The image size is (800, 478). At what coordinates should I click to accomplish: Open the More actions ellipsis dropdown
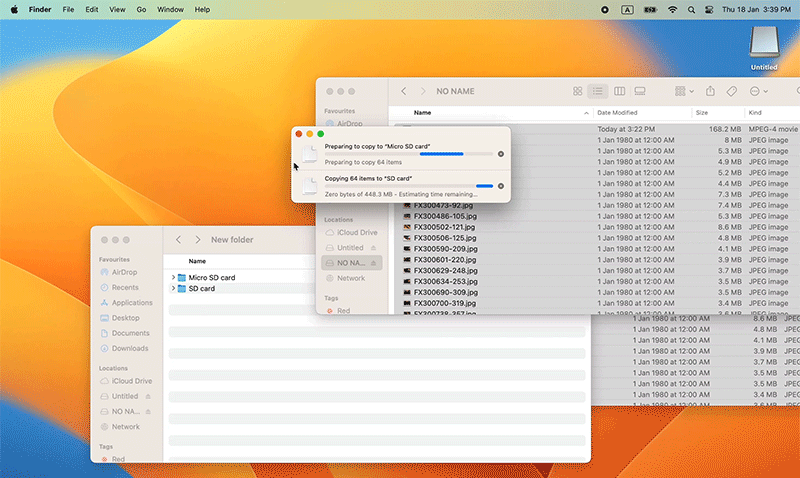(x=758, y=91)
